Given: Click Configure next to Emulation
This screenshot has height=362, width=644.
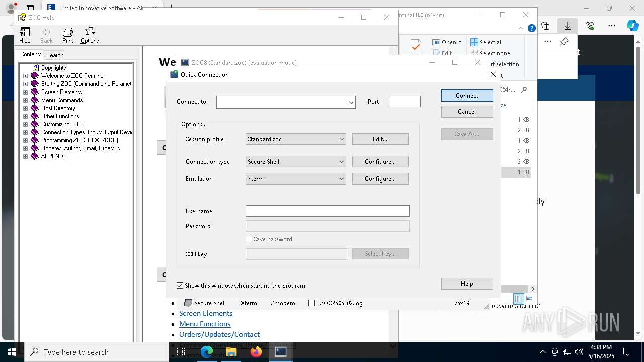Looking at the screenshot, I should tap(380, 179).
